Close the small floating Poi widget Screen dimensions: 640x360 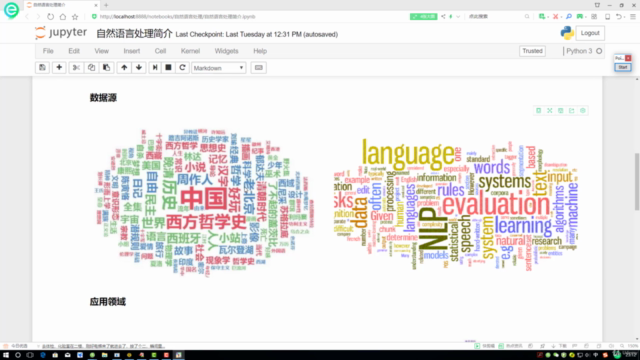pyautogui.click(x=628, y=58)
